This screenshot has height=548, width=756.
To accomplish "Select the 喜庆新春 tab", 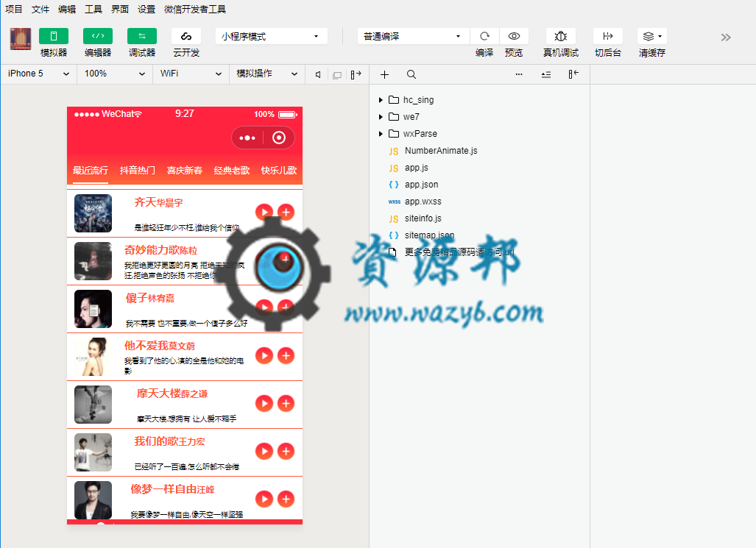I will point(185,170).
